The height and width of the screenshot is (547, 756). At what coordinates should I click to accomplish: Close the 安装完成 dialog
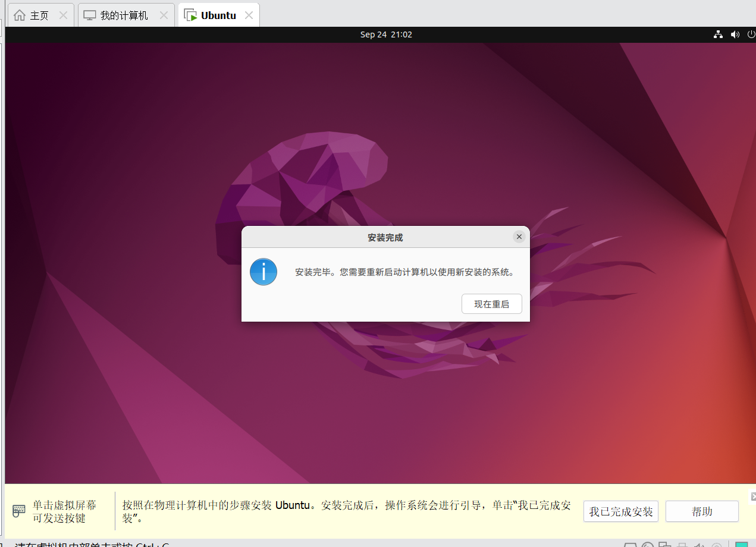(519, 237)
